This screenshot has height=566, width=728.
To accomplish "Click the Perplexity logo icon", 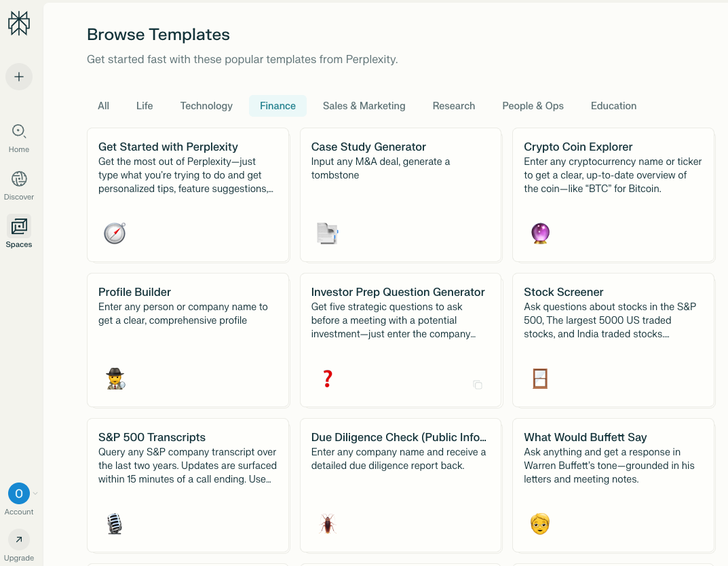I will coord(19,23).
